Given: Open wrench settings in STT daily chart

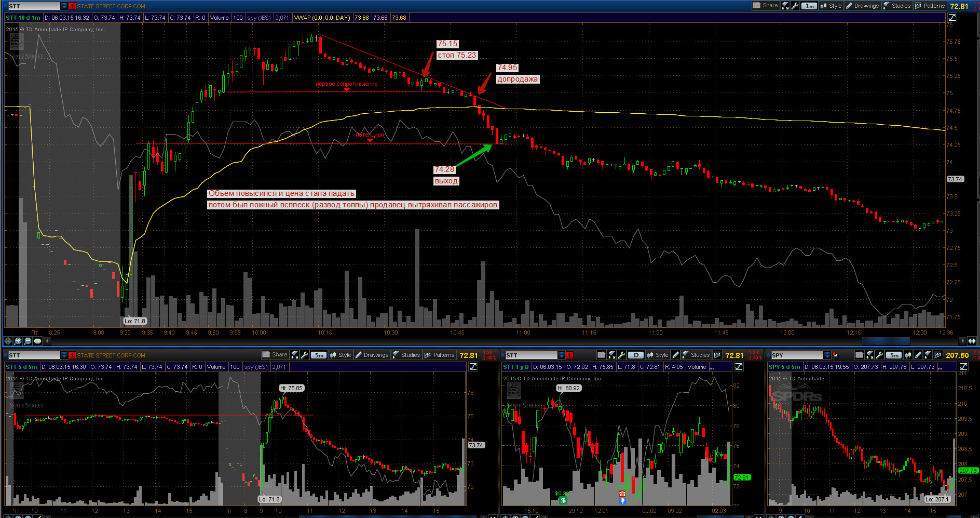Looking at the screenshot, I should [621, 355].
